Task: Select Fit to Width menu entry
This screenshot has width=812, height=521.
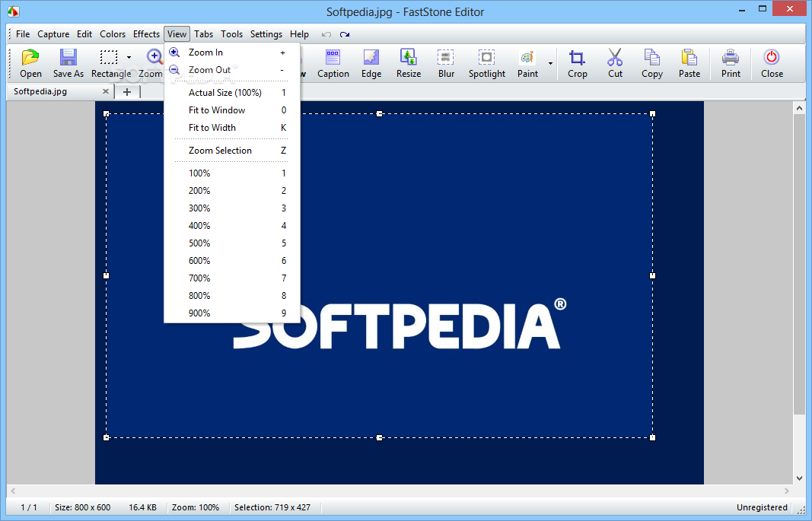Action: coord(232,128)
